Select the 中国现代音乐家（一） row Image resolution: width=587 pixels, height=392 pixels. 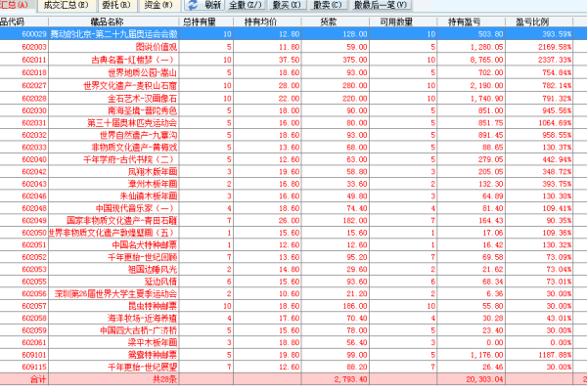pos(293,208)
